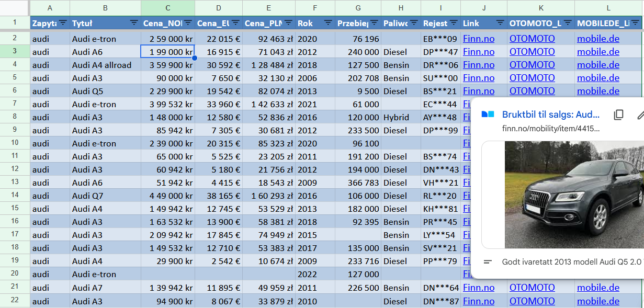Click Audi Q5 car thumbnail in preview
644x308 pixels.
point(573,195)
